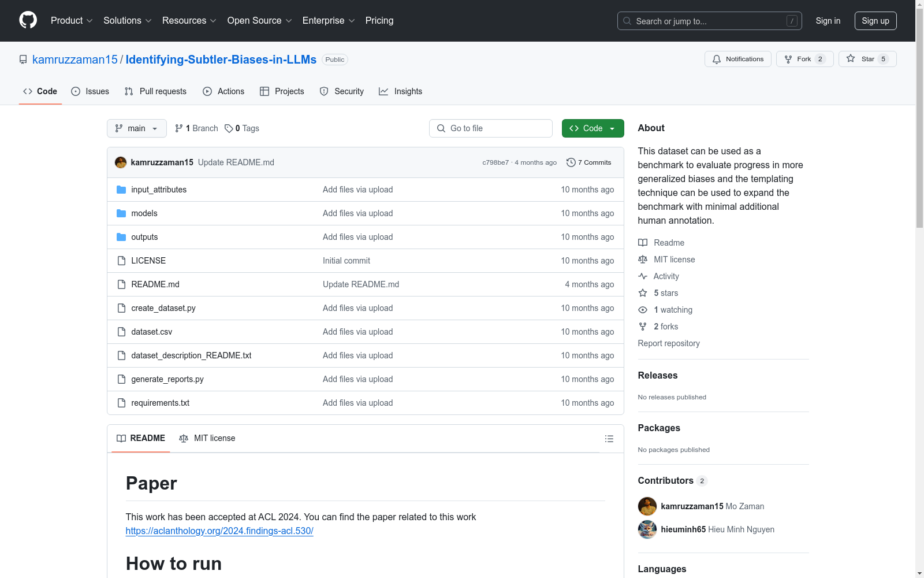View the 2 forks link
Viewport: 924px width, 578px height.
tap(666, 327)
